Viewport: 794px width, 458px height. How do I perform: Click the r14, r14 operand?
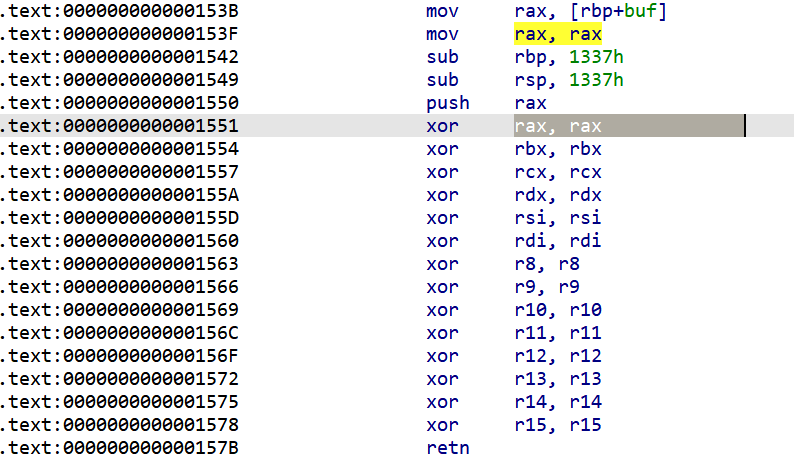[x=558, y=402]
